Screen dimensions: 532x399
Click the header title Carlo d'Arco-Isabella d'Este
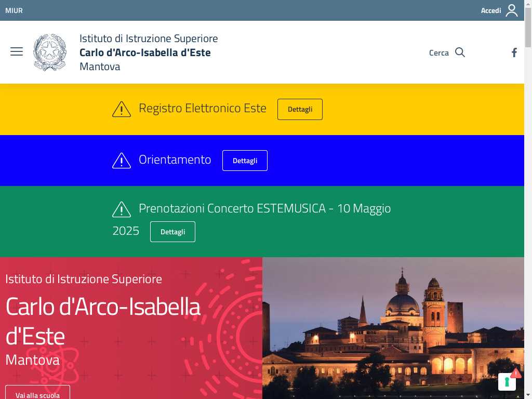[145, 52]
